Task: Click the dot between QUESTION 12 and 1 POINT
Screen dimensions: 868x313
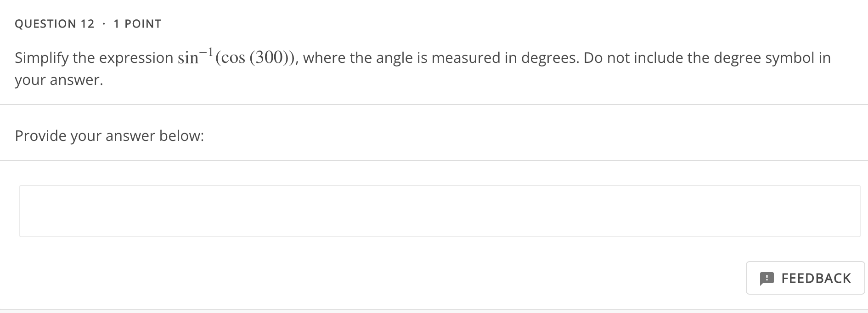Action: point(104,24)
